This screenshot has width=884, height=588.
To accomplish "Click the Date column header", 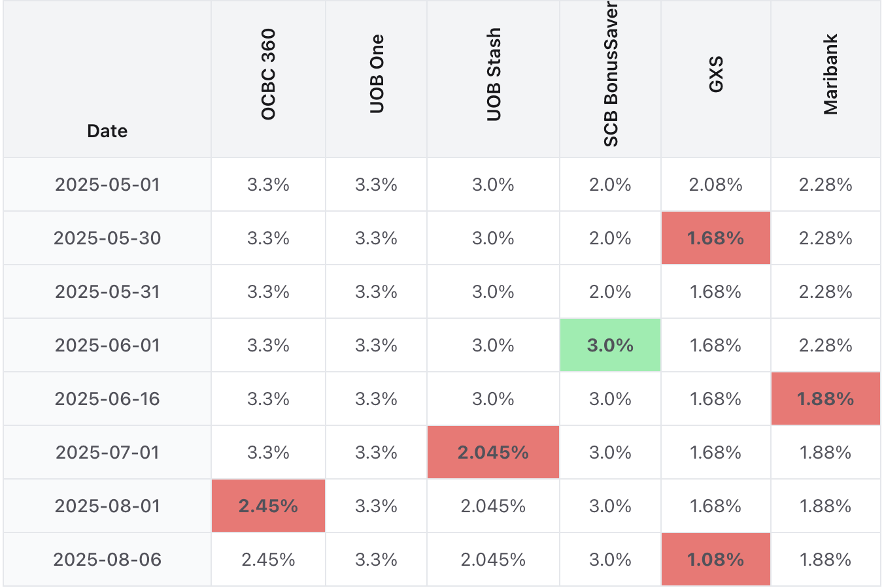I will point(107,131).
